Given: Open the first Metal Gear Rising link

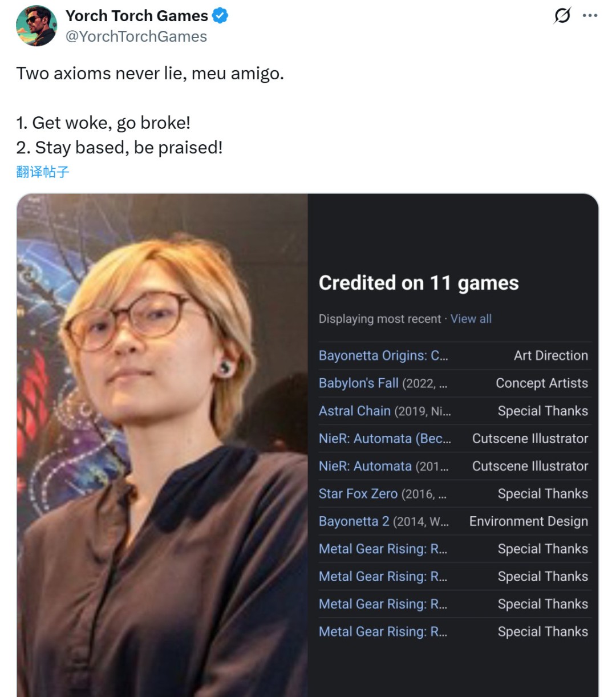Looking at the screenshot, I should click(x=383, y=549).
